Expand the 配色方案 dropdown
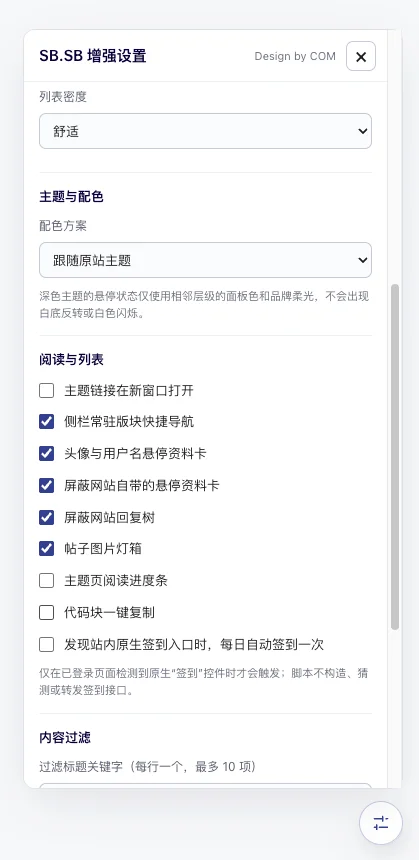 pyautogui.click(x=206, y=260)
